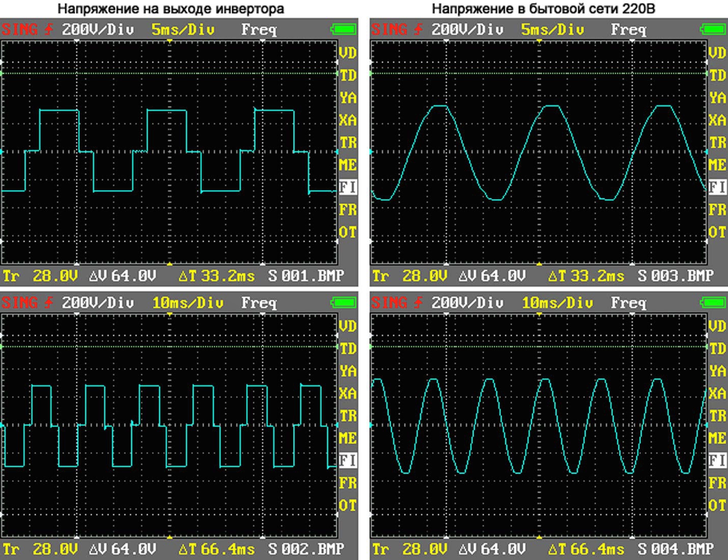The height and width of the screenshot is (560, 728).
Task: Select TR menu item in the 002.BMP scope screen
Action: pyautogui.click(x=348, y=416)
